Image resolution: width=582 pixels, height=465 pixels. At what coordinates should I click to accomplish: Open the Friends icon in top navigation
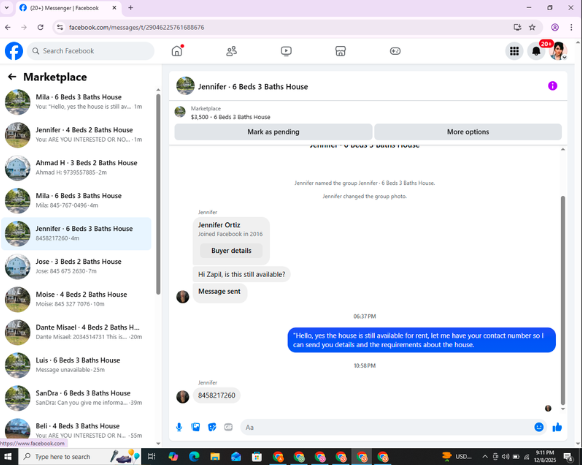point(232,51)
